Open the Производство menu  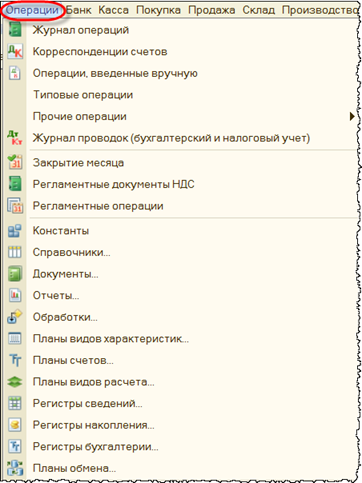[x=320, y=10]
